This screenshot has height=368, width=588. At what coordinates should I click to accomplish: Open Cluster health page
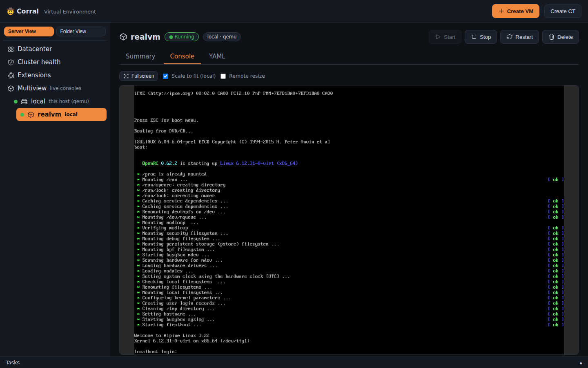(55, 62)
